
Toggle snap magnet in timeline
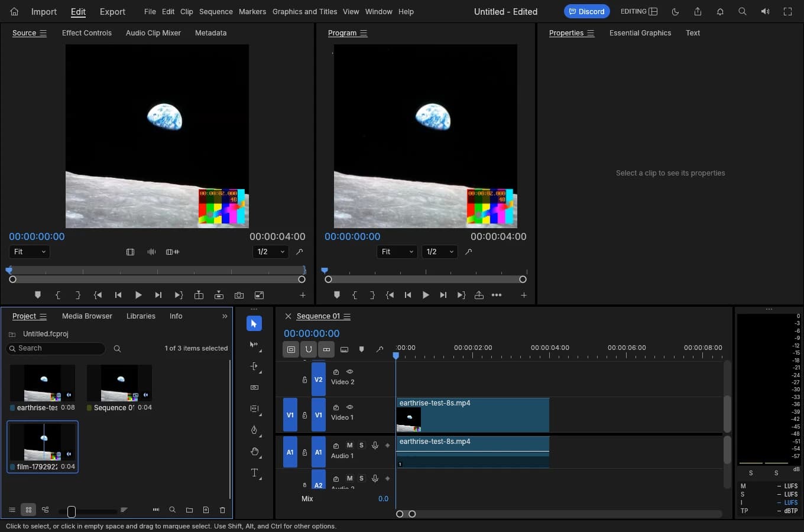coord(309,349)
